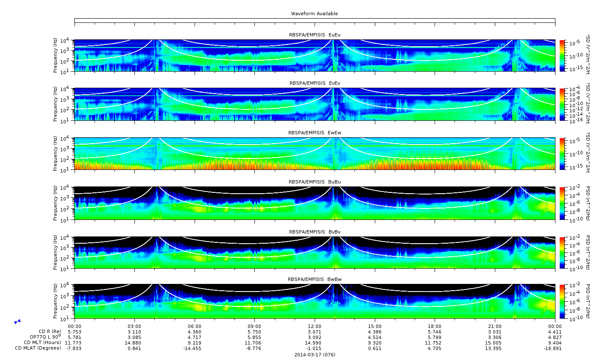The image size is (597, 364).
Task: Pick the BwBw panel color bar
Action: click(x=562, y=302)
